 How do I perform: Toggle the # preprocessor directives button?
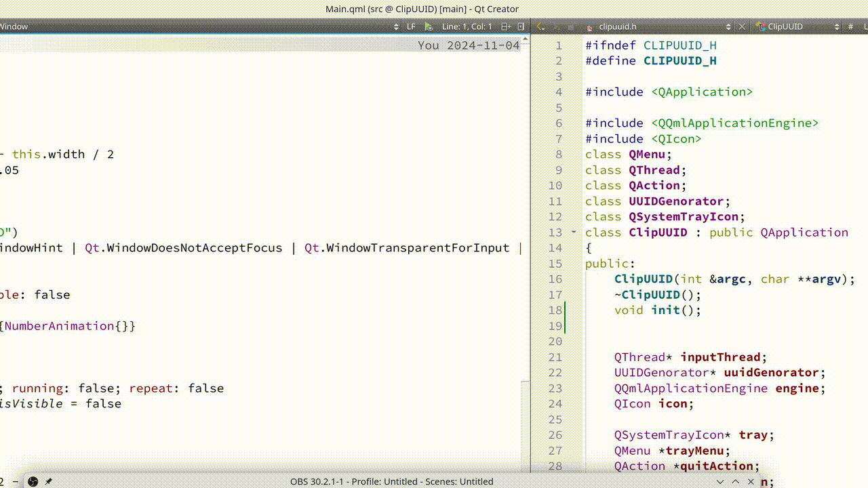coord(850,26)
